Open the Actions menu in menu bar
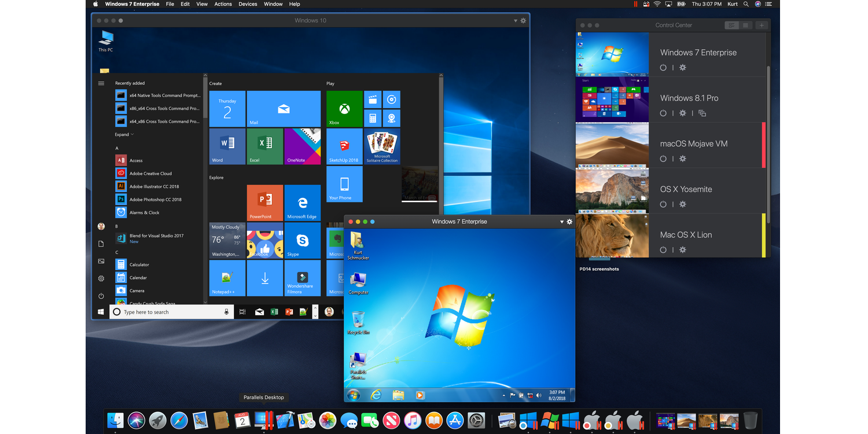This screenshot has height=434, width=868. point(223,4)
